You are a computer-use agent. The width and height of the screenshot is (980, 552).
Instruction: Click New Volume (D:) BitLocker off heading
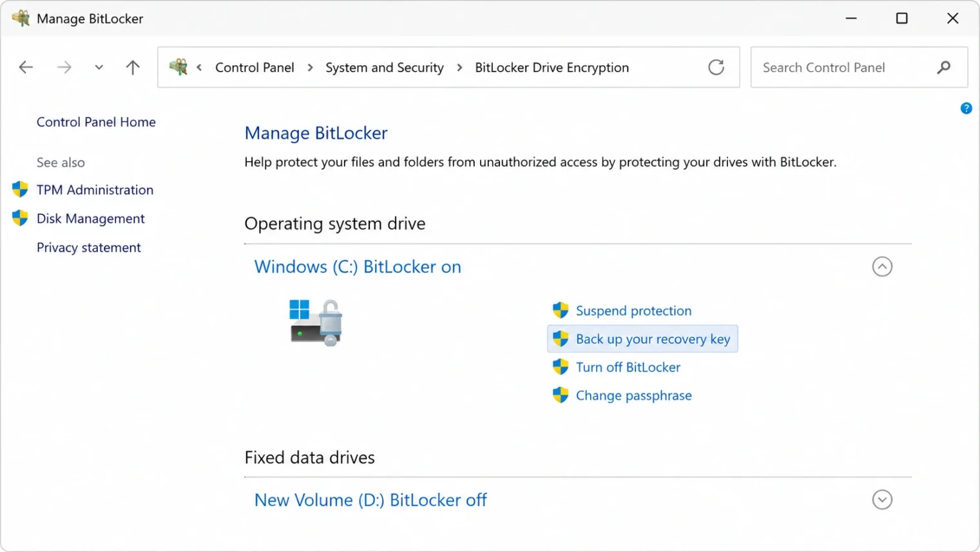pos(370,500)
